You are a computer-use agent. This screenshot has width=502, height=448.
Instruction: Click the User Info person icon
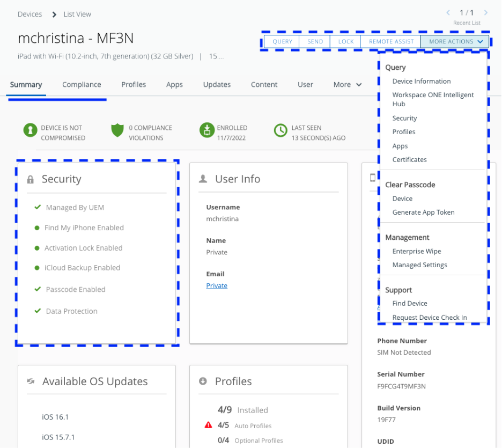(x=203, y=179)
